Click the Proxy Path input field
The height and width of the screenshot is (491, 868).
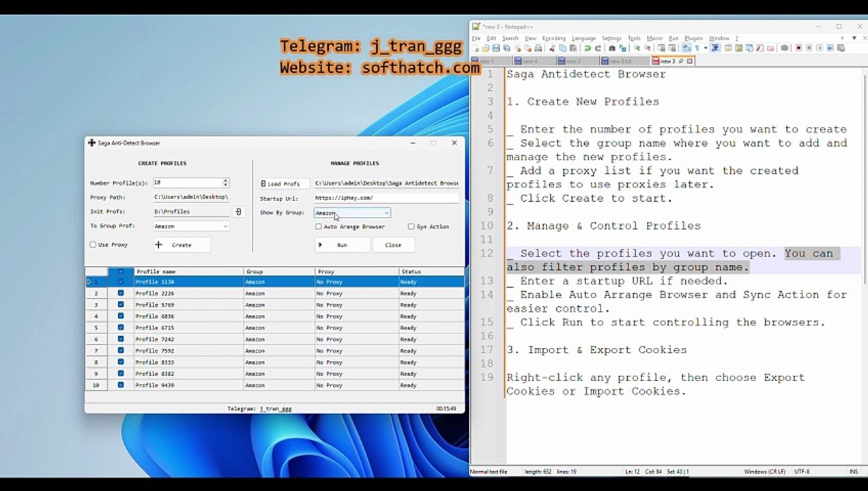(x=191, y=197)
